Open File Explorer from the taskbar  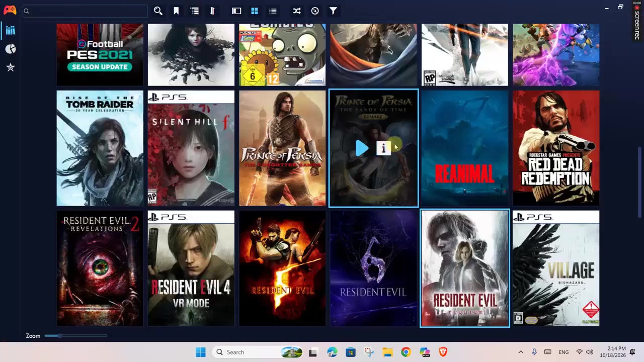pos(387,352)
